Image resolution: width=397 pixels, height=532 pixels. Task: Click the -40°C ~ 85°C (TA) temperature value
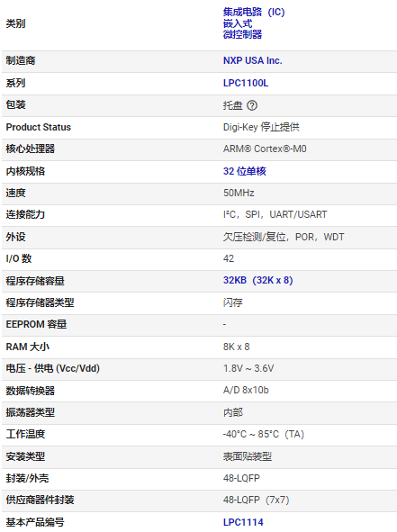(263, 434)
